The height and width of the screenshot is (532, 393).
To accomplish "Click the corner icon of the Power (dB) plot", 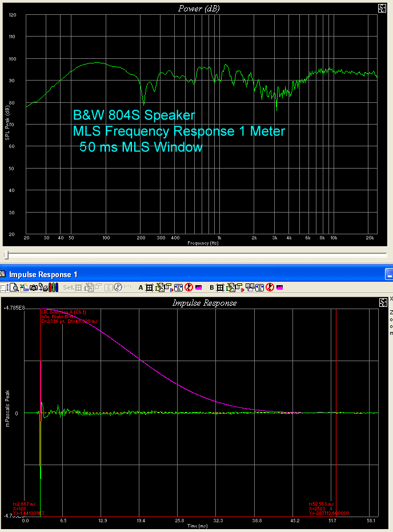I will click(x=382, y=9).
